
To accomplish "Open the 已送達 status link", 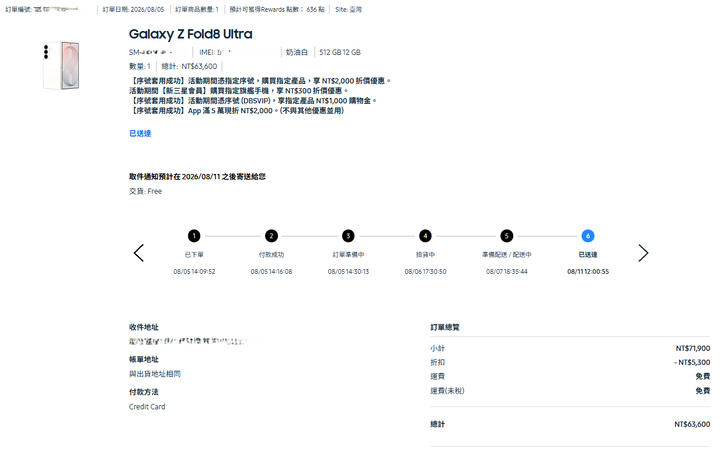I will 140,133.
